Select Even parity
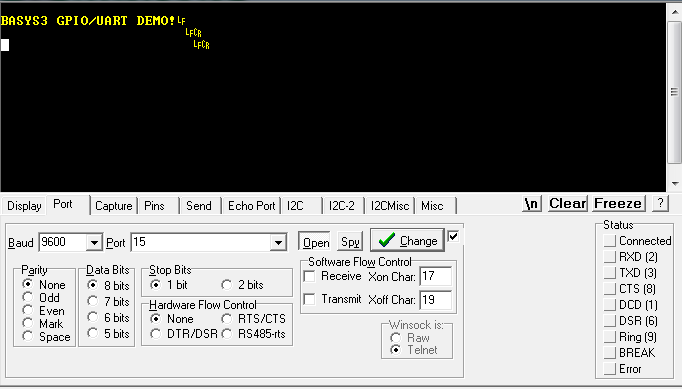The height and width of the screenshot is (389, 682). click(x=43, y=311)
